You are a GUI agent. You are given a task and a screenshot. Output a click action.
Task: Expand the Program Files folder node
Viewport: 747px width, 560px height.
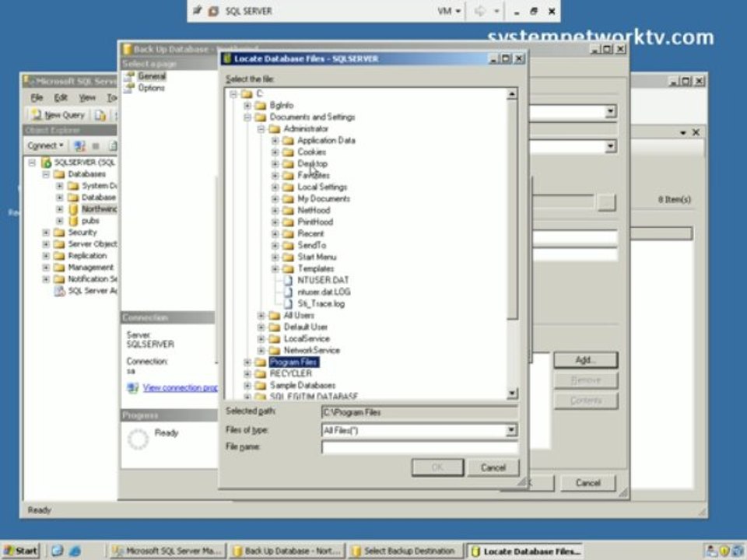tap(247, 362)
